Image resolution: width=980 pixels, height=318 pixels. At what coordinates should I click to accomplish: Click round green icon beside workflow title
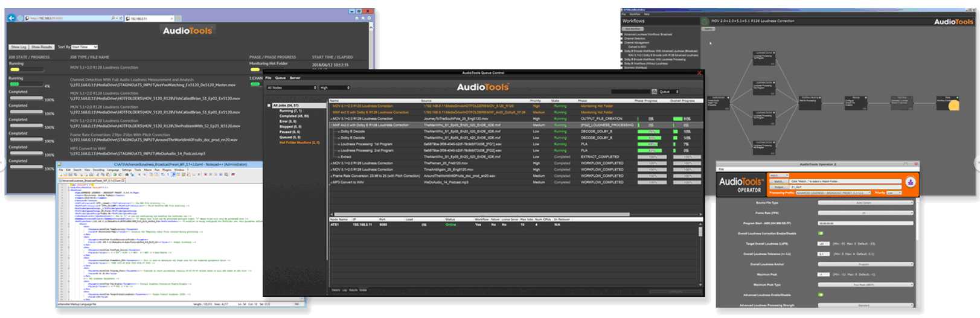coord(705,21)
